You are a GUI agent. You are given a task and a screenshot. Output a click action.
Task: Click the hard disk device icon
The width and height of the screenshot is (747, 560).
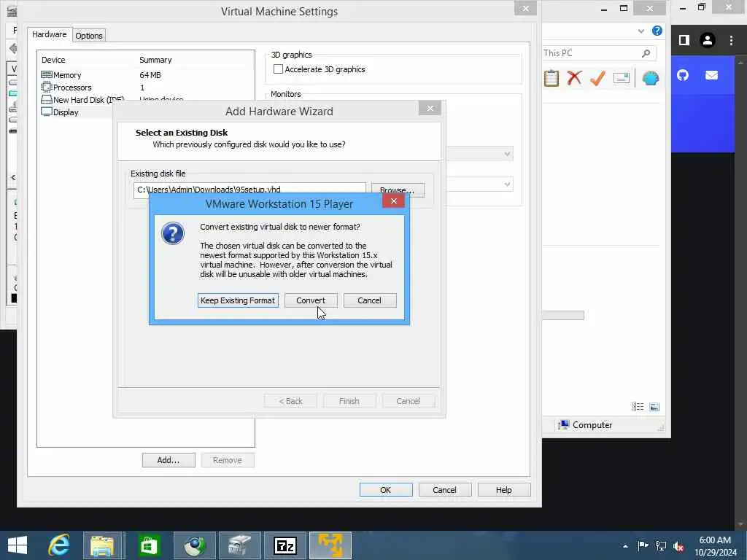click(46, 99)
